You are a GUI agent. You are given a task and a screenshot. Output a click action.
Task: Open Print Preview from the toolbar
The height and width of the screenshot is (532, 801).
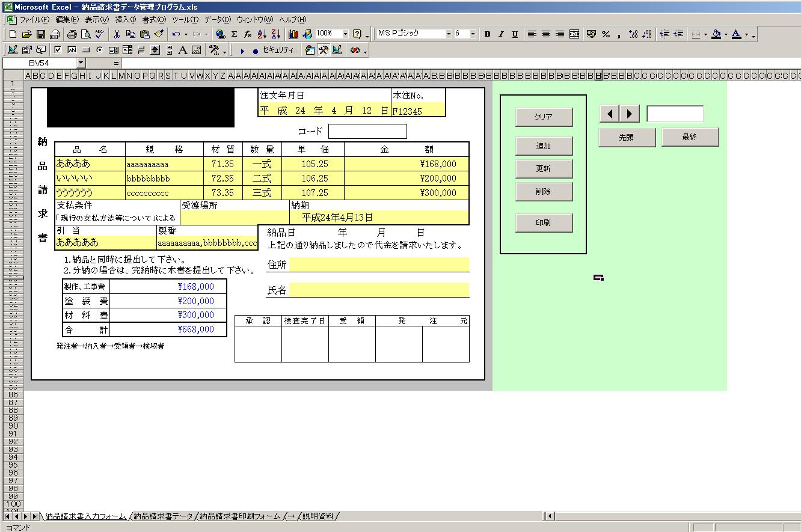[x=85, y=34]
